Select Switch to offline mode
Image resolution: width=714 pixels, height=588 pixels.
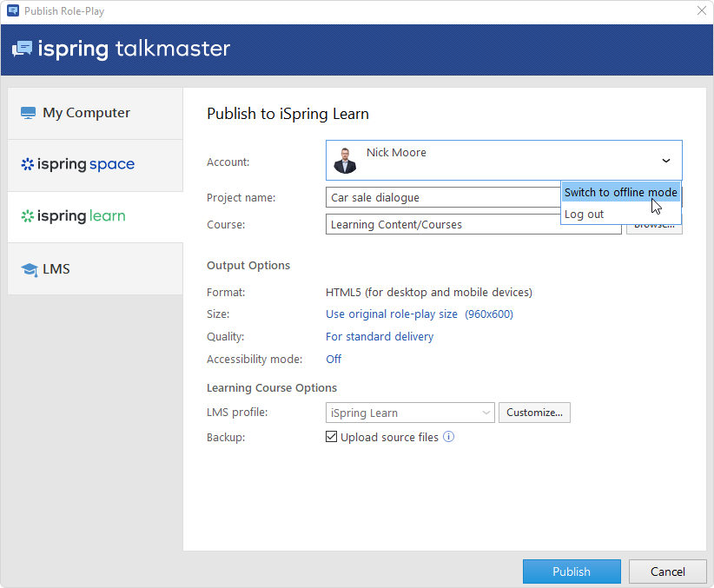620,193
